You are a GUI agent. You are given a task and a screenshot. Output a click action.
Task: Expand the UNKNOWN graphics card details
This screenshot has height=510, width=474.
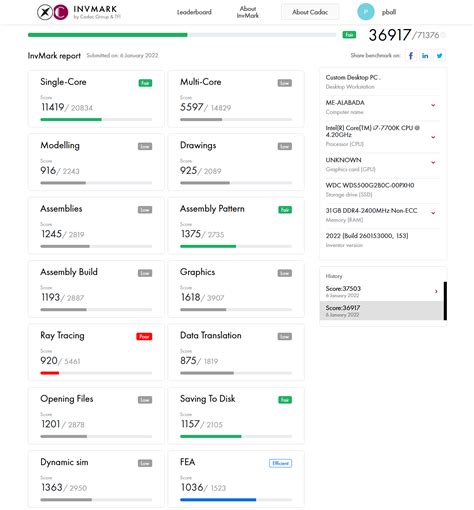tap(433, 162)
